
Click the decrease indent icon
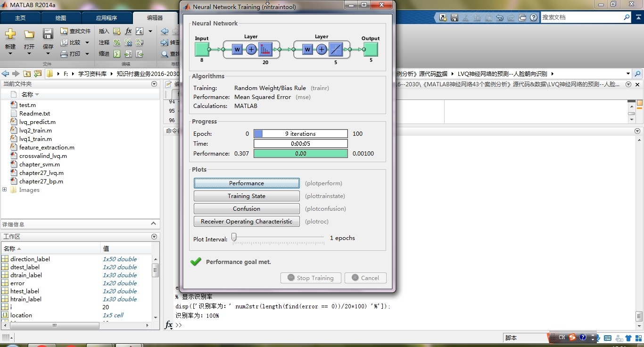coord(140,54)
